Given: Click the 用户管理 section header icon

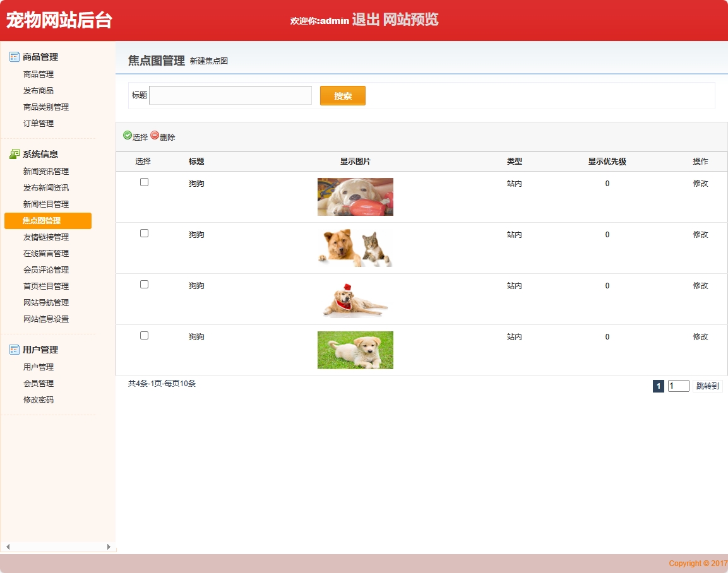Looking at the screenshot, I should click(13, 350).
